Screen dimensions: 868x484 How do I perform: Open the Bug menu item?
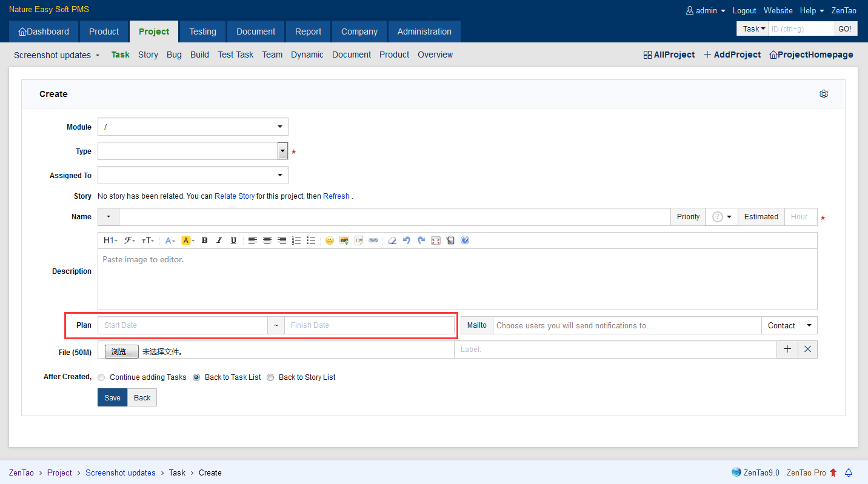click(x=174, y=55)
